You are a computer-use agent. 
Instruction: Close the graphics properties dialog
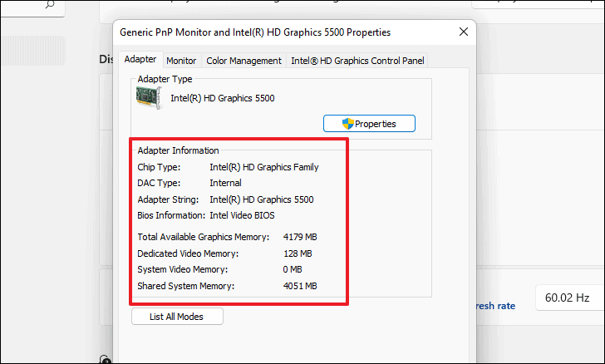tap(464, 32)
